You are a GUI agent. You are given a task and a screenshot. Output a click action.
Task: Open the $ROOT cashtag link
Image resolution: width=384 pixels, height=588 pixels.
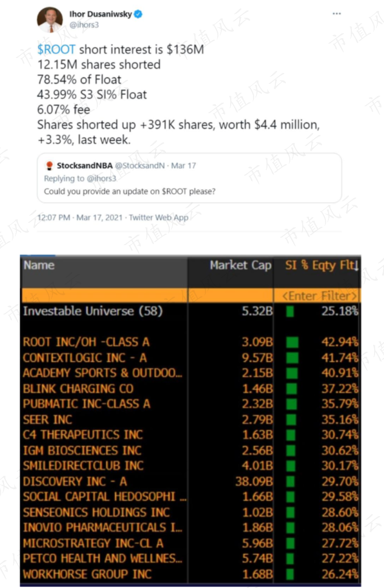[56, 50]
